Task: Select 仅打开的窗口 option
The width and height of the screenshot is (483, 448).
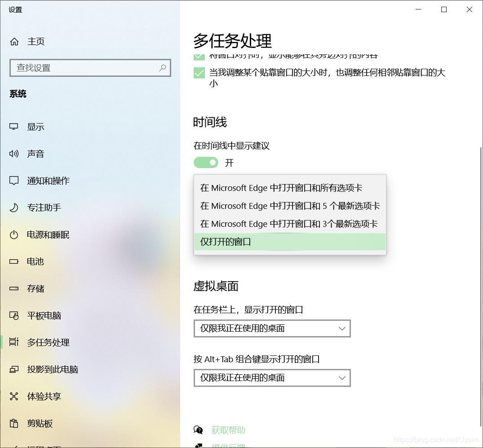Action: (x=290, y=242)
